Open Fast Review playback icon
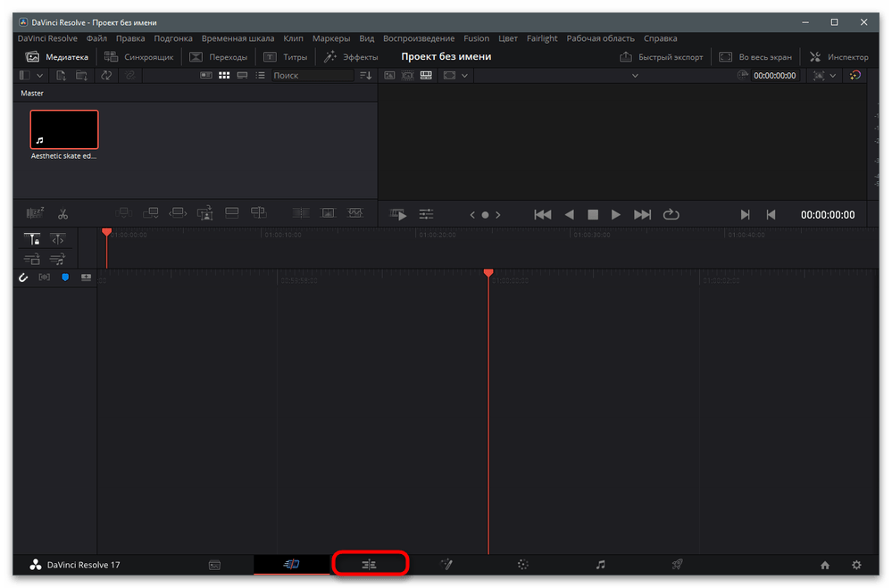This screenshot has width=892, height=588. coord(398,214)
